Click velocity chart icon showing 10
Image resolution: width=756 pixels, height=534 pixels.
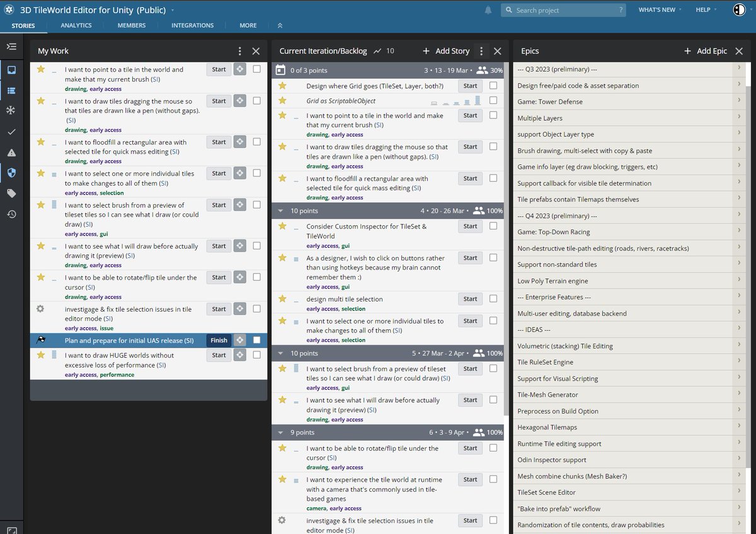[x=384, y=51]
